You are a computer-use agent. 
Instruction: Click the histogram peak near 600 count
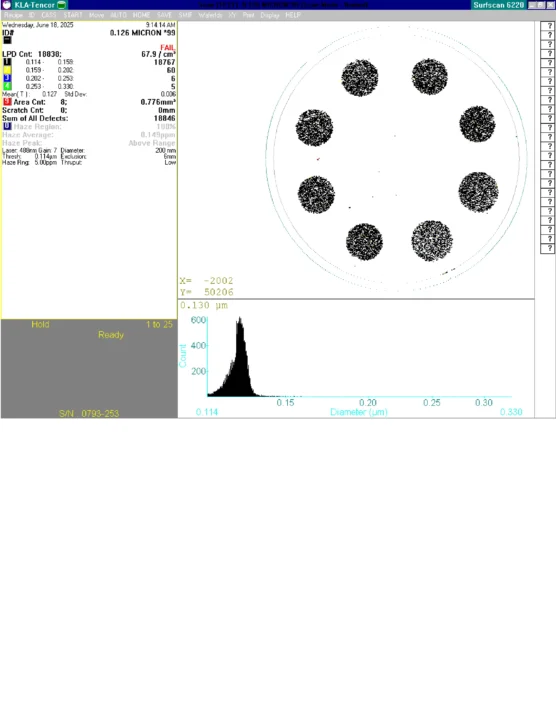click(x=240, y=320)
